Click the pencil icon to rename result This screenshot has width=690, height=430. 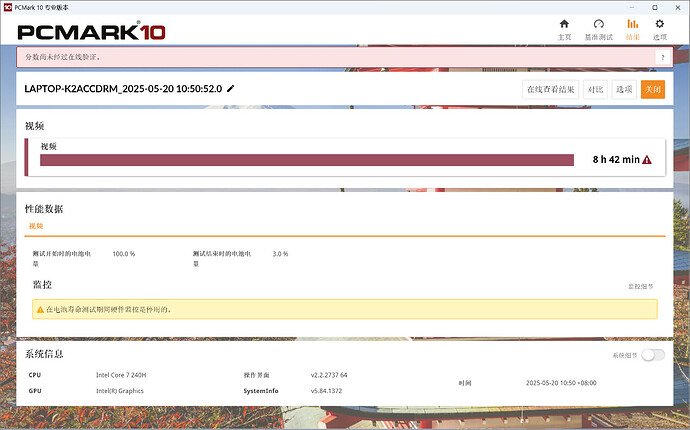coord(231,89)
